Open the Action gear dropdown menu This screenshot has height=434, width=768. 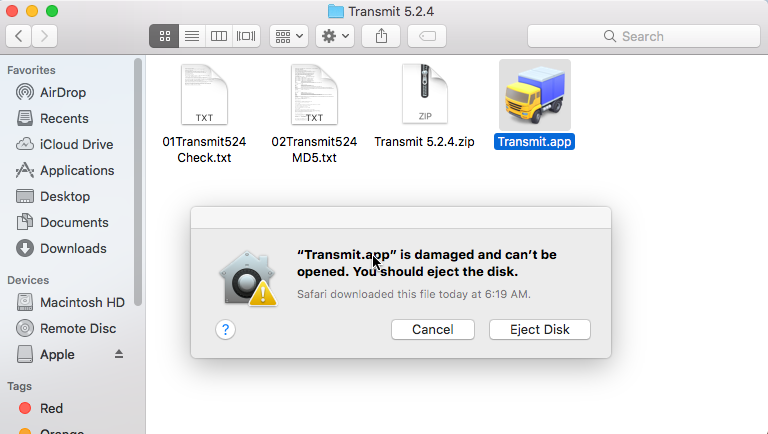click(334, 36)
